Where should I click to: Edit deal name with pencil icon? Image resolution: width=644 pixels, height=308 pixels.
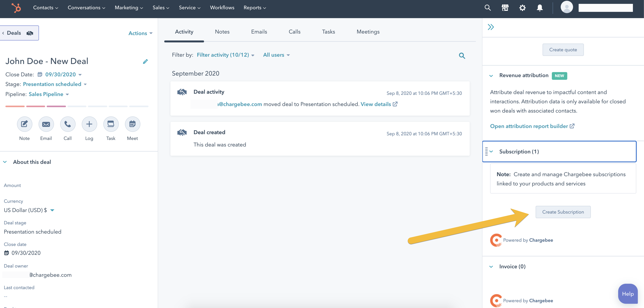(145, 61)
